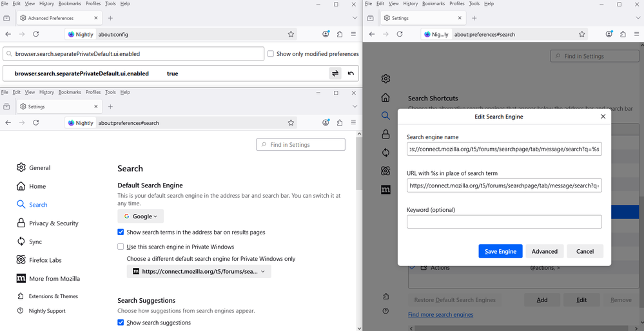Click the Keyword (optional) input field
Viewport: 644px width, 331px height.
(504, 222)
